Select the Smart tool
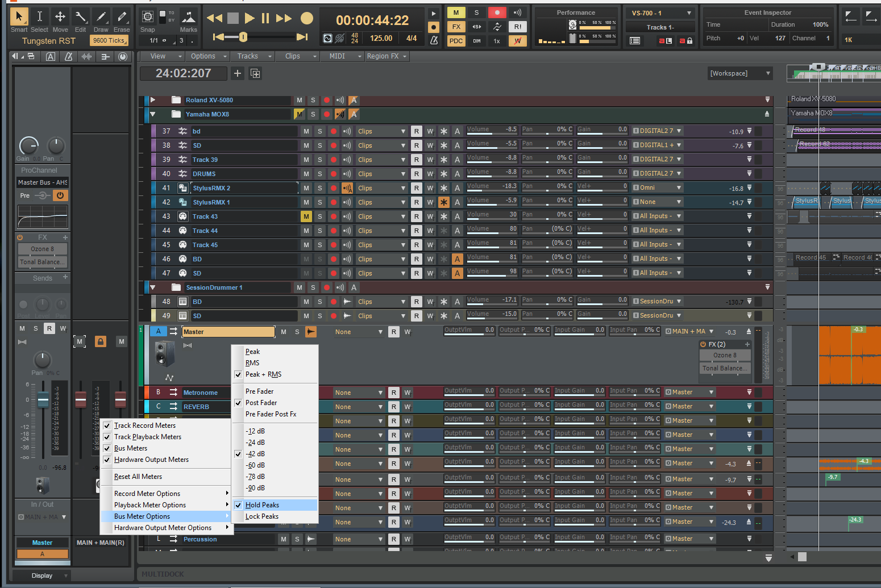 19,16
